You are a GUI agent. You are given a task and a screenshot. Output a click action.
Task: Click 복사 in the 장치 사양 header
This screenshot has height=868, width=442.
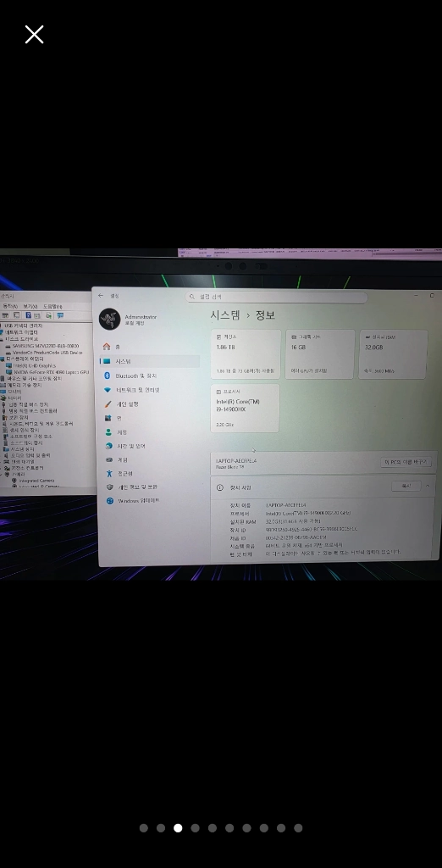tap(406, 486)
